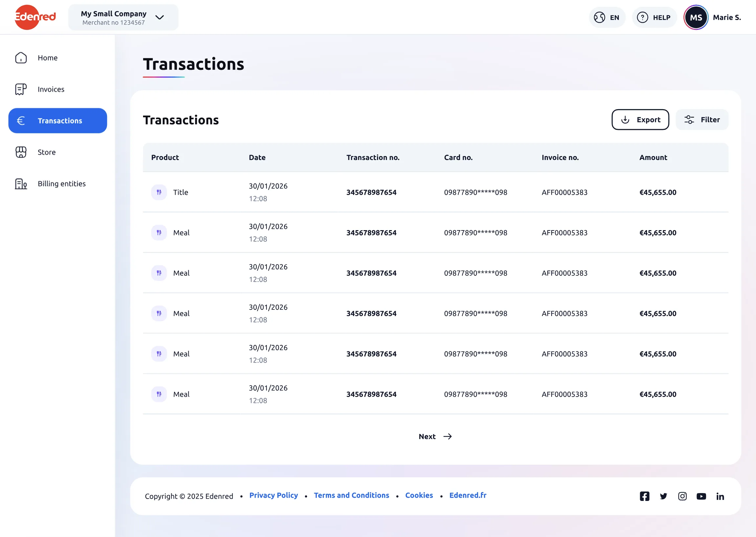Click the globe icon next to EN
This screenshot has width=756, height=537.
coord(599,17)
